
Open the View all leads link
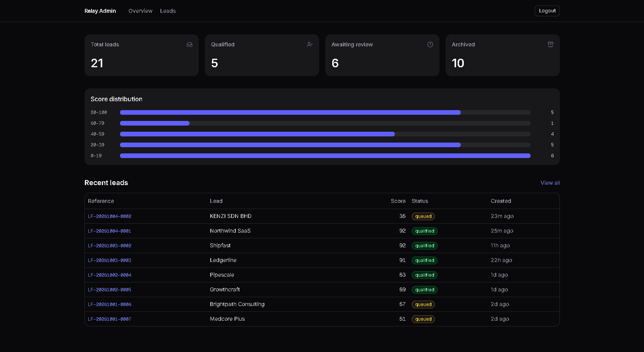(550, 183)
